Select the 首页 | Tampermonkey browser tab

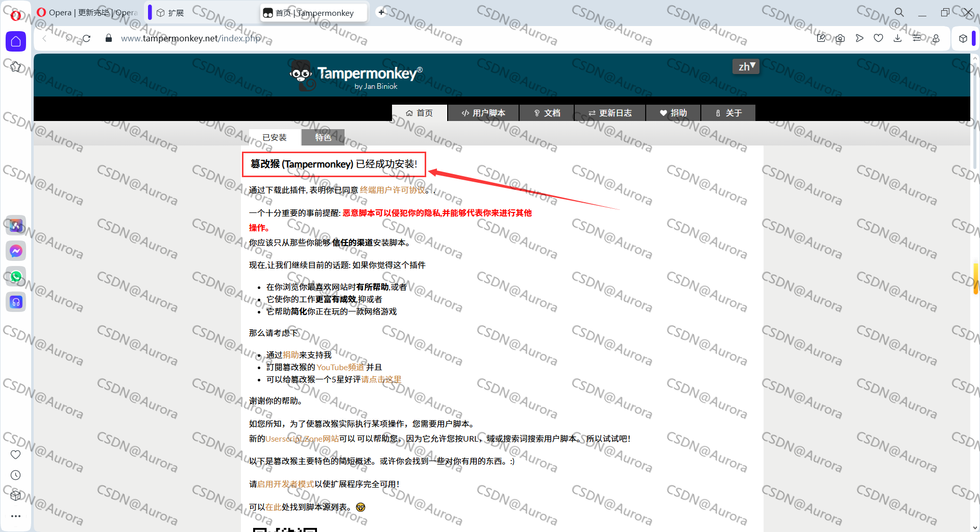[314, 13]
